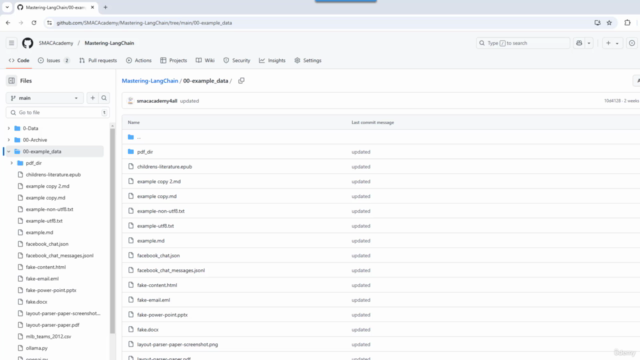Open childrens-literature.epub in file list
This screenshot has height=360, width=640.
[164, 167]
